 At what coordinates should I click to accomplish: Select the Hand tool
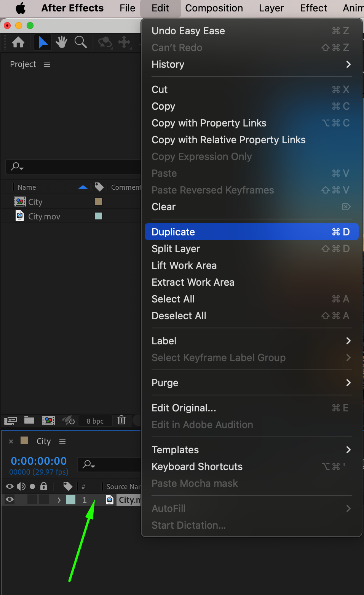[61, 42]
